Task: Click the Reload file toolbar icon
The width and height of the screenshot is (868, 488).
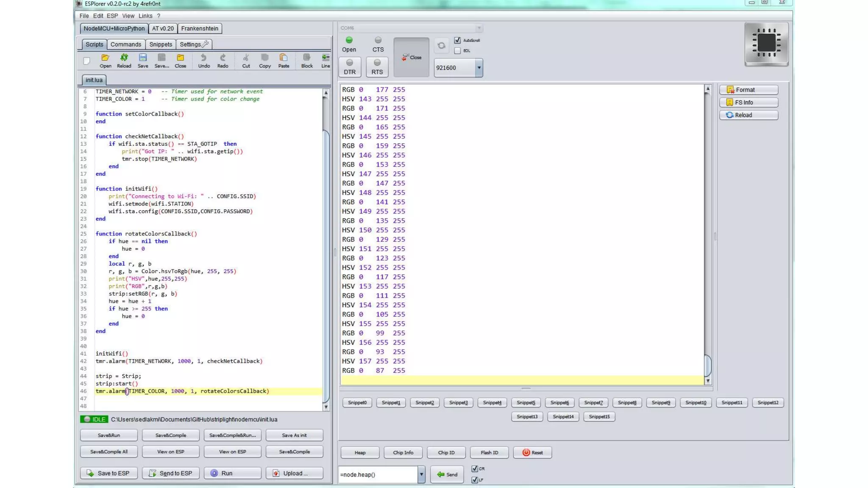Action: 124,61
